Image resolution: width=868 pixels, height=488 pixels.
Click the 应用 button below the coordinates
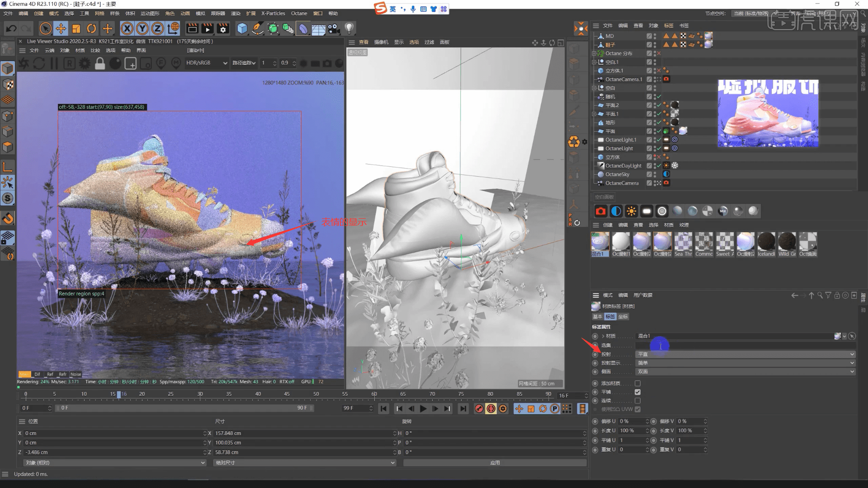(x=495, y=463)
